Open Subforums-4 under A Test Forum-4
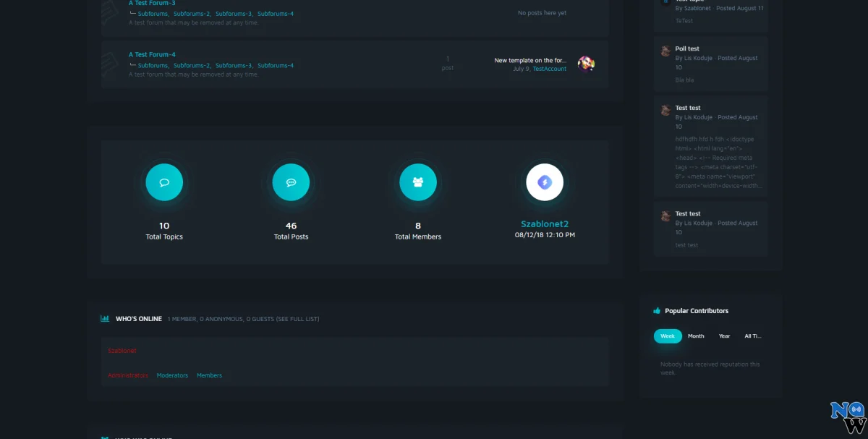The height and width of the screenshot is (439, 868). pos(276,66)
